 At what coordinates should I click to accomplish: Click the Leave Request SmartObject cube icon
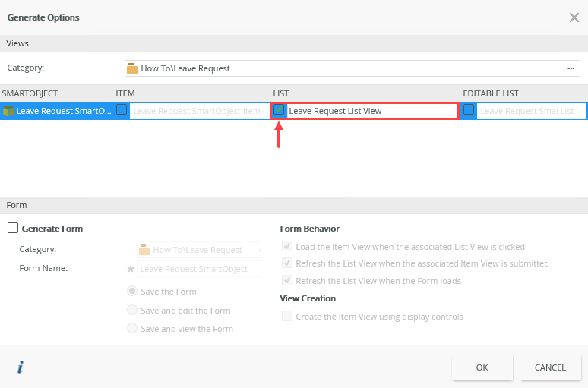point(8,111)
